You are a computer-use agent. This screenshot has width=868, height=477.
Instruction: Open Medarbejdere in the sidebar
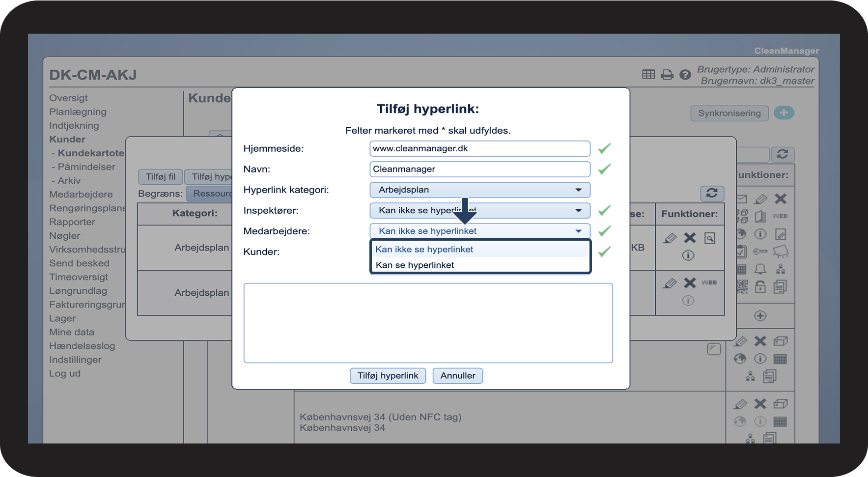pos(81,194)
